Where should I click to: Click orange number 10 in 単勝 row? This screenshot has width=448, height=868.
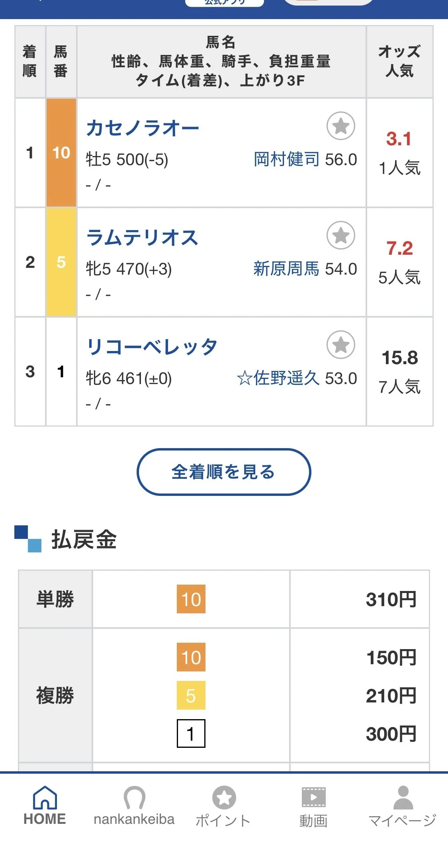pyautogui.click(x=191, y=599)
